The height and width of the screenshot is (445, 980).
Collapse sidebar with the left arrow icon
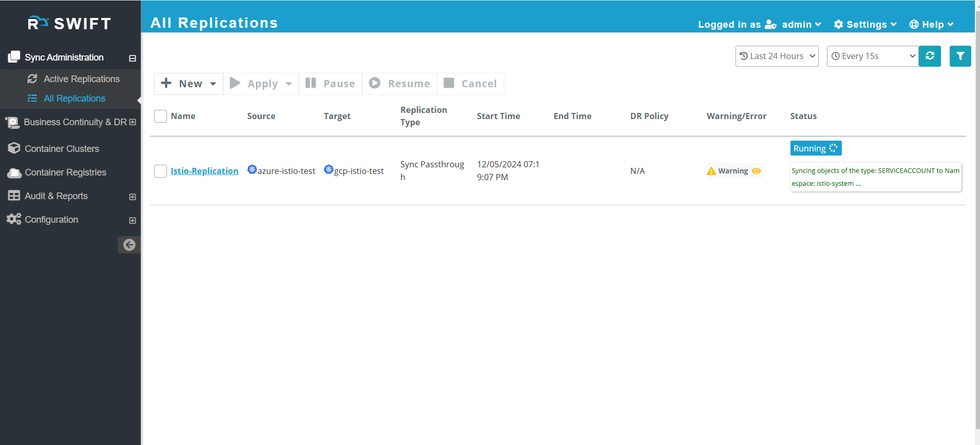[x=129, y=245]
